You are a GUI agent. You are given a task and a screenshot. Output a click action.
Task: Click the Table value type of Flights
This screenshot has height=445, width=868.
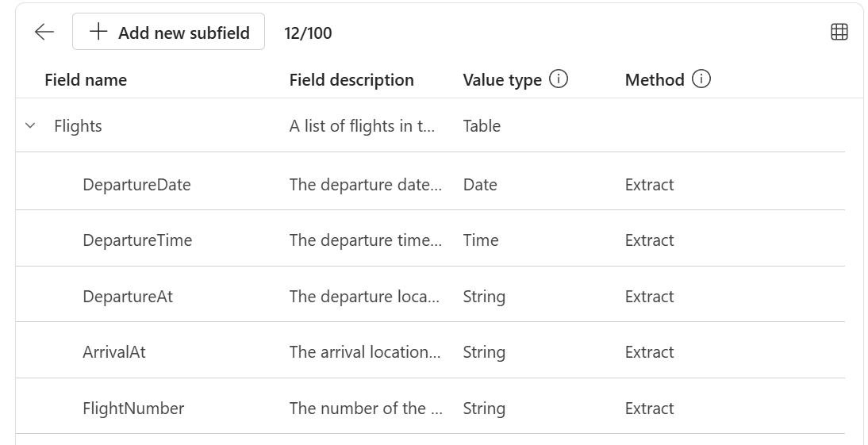pyautogui.click(x=482, y=125)
